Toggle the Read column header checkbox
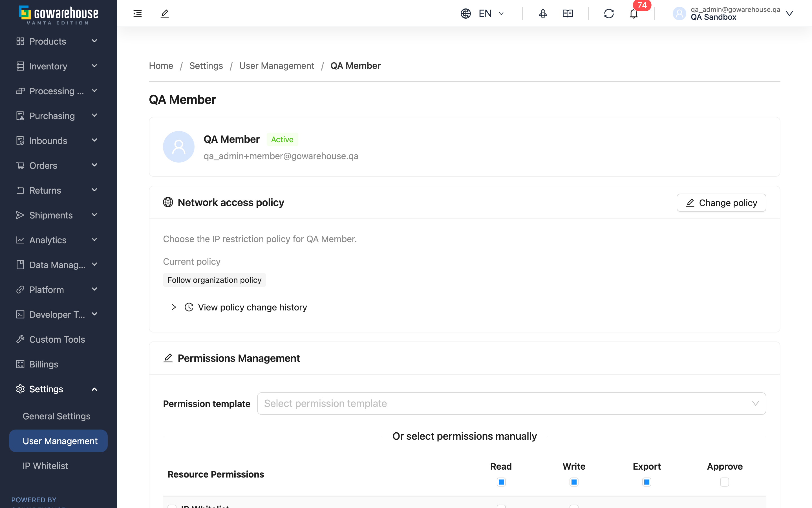812x508 pixels. pos(501,482)
